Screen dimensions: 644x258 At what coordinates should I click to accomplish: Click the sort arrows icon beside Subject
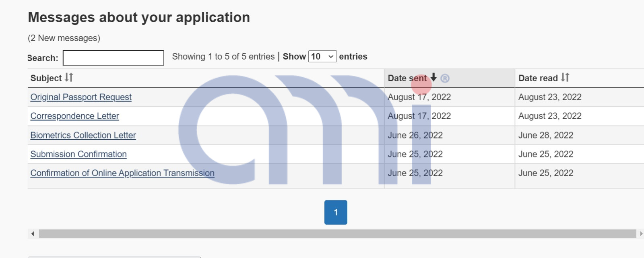pos(69,77)
